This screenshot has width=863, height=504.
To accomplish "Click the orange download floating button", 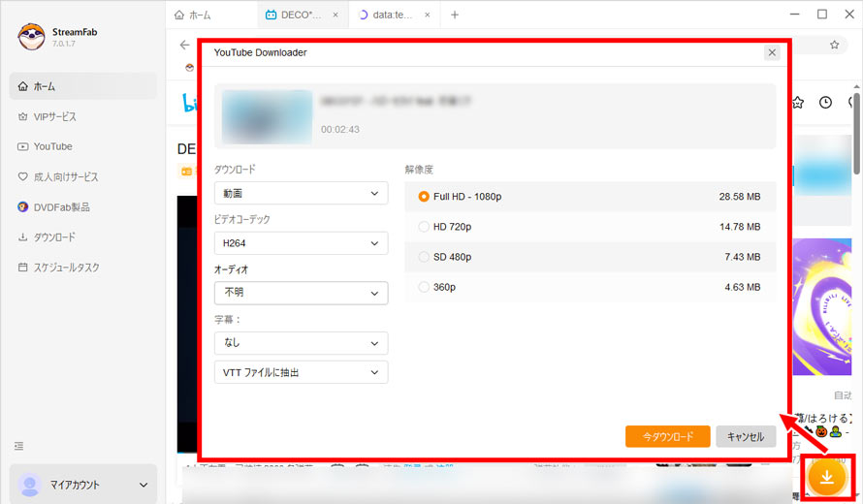I will click(827, 478).
